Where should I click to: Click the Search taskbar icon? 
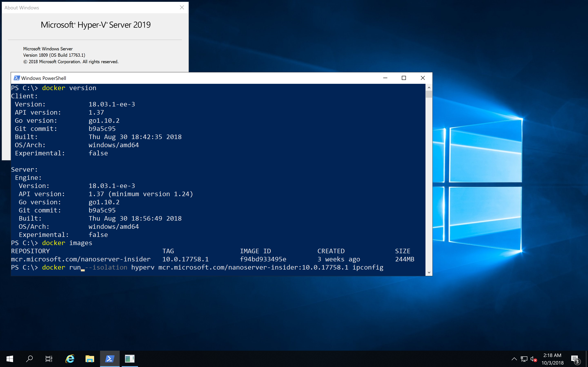(x=29, y=359)
